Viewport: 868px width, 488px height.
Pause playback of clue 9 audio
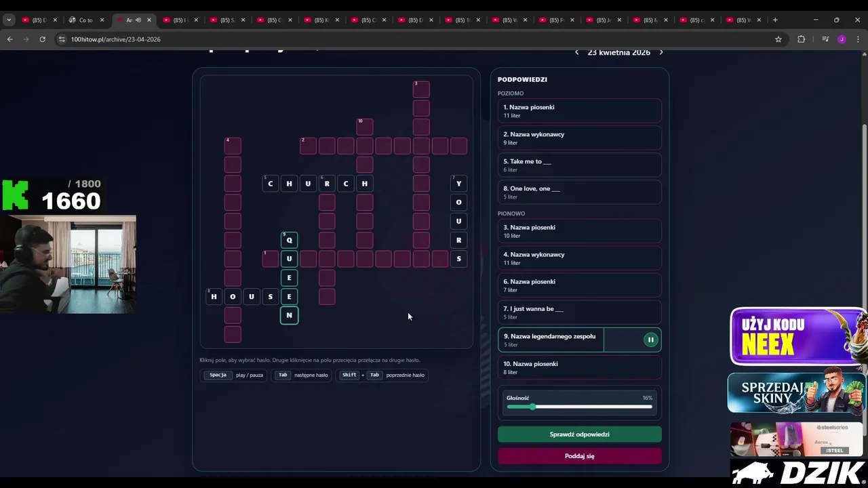650,340
